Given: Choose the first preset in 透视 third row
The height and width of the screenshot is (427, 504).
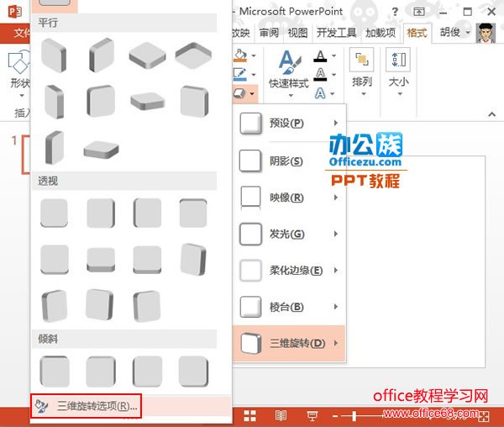Looking at the screenshot, I should coord(54,306).
